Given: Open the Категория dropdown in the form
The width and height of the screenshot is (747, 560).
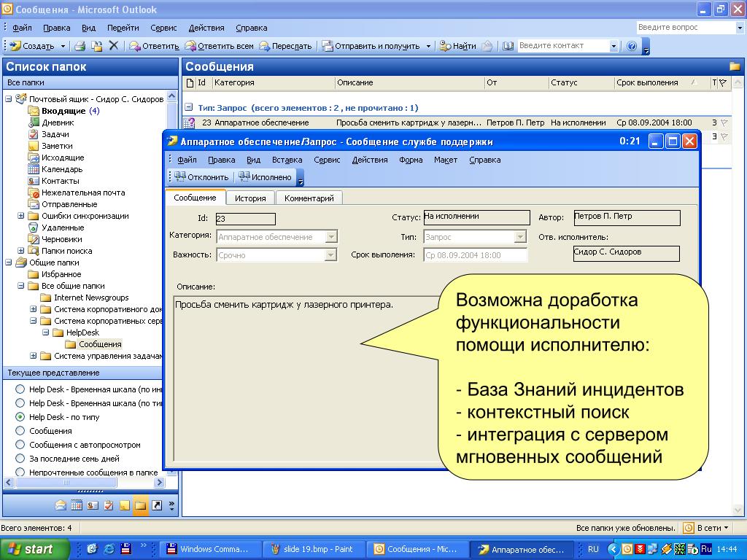Looking at the screenshot, I should [x=330, y=237].
